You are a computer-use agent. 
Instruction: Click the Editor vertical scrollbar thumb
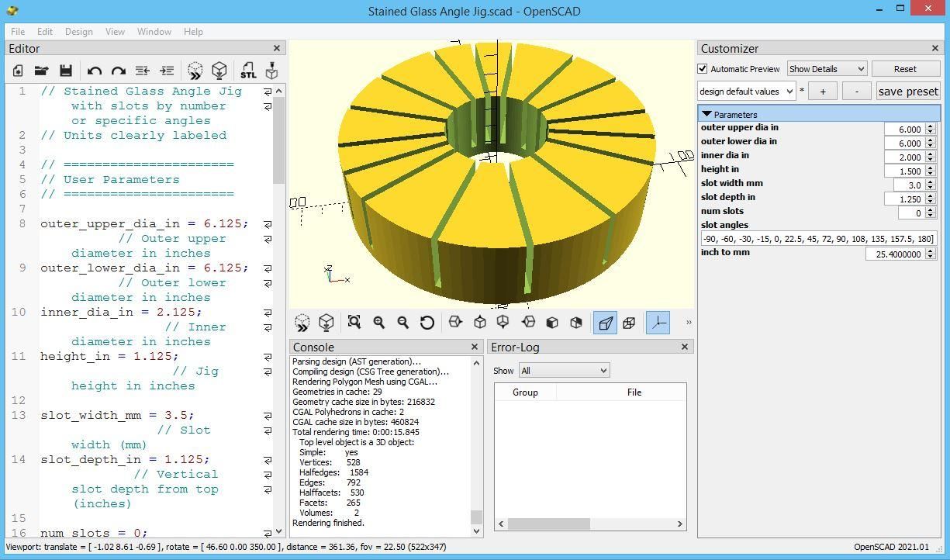point(279,142)
